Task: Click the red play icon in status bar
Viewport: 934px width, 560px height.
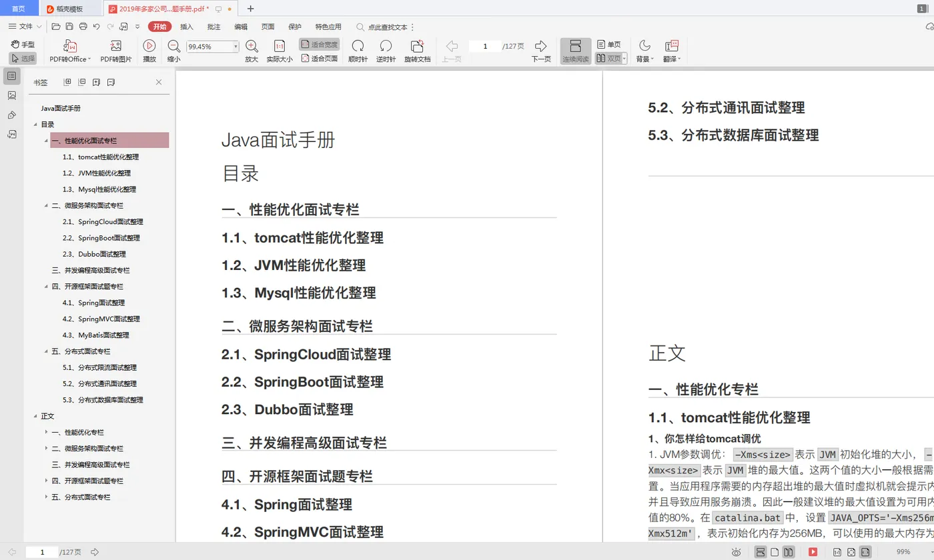Action: (813, 552)
